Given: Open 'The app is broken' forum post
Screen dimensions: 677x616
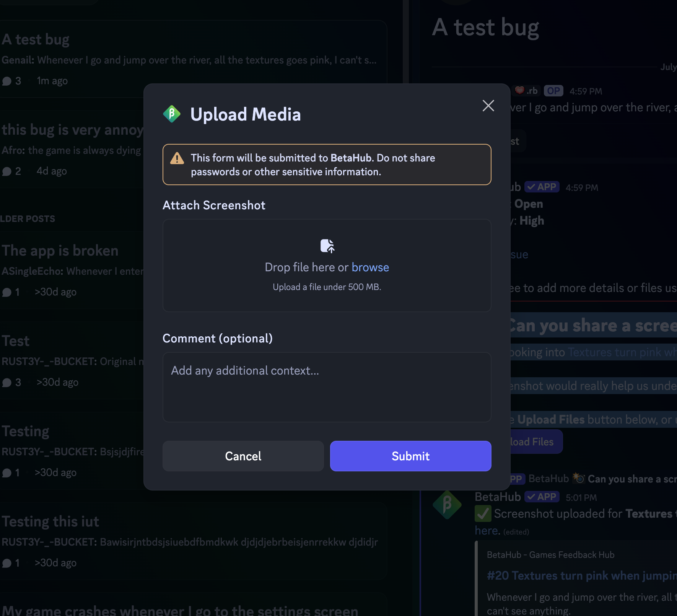Looking at the screenshot, I should tap(60, 251).
